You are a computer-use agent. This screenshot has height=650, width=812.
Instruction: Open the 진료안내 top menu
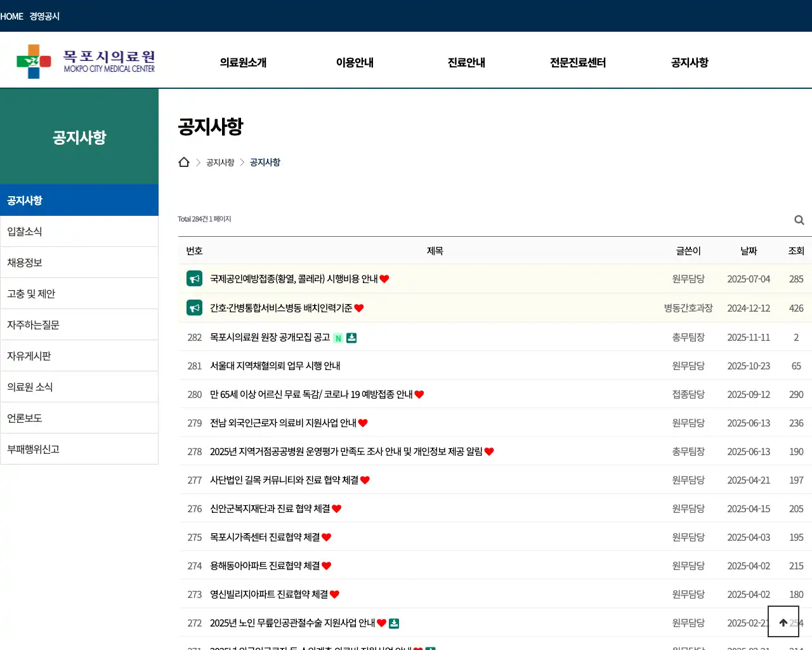click(466, 62)
